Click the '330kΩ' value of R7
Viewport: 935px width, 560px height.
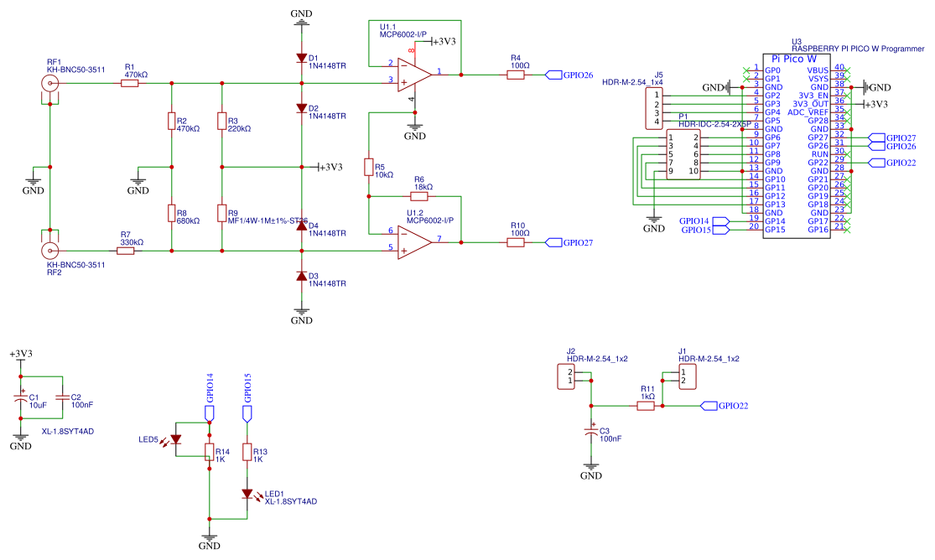point(132,243)
